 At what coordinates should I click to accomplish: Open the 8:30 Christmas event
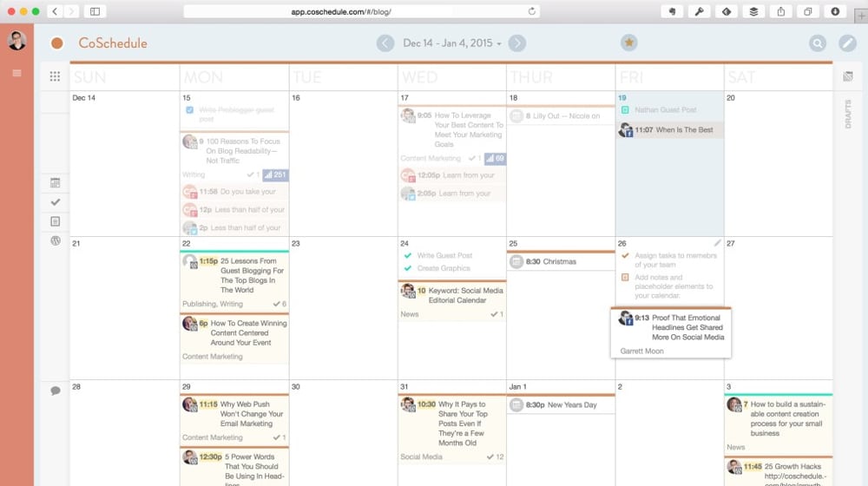[x=560, y=261]
